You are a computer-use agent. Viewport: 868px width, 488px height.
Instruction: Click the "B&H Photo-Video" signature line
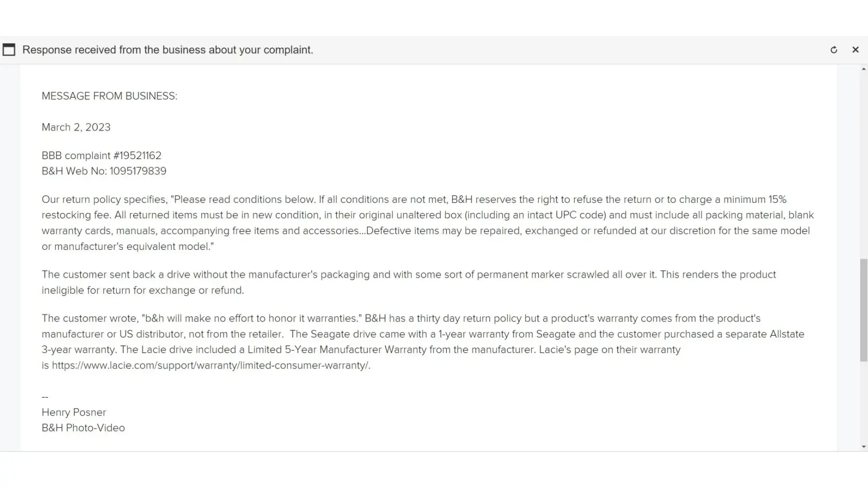83,428
